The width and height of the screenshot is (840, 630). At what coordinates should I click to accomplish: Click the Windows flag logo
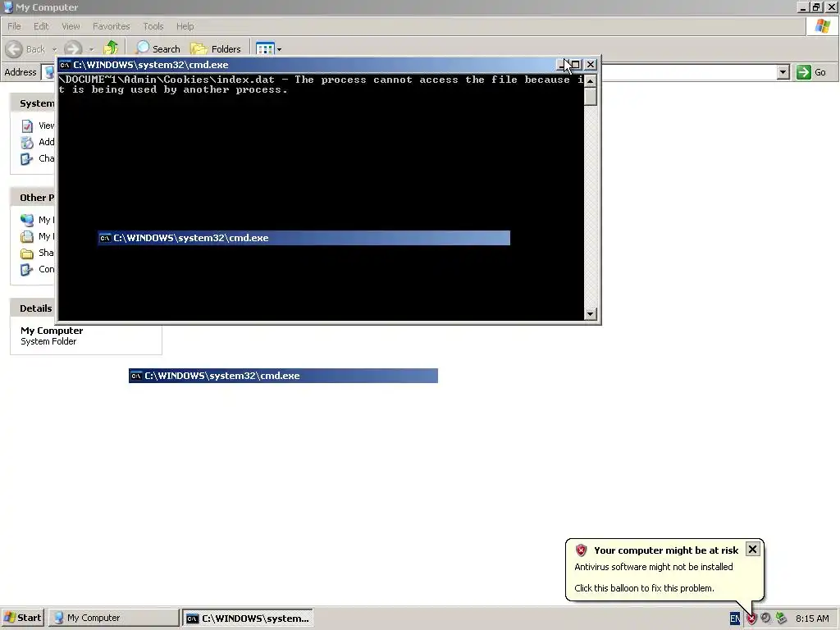822,26
